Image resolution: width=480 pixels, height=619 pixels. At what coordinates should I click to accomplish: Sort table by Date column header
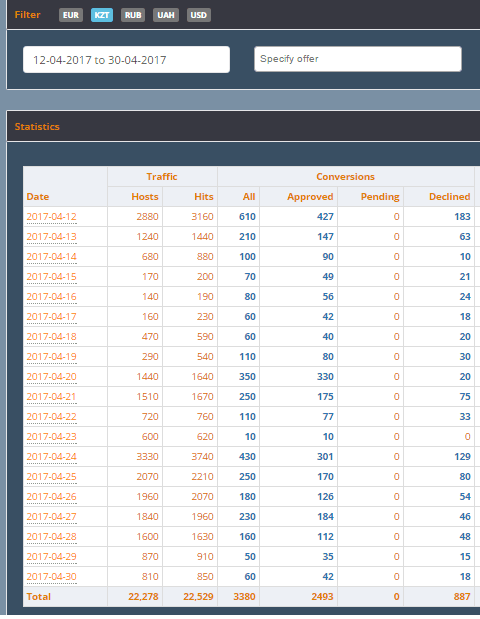click(x=38, y=197)
